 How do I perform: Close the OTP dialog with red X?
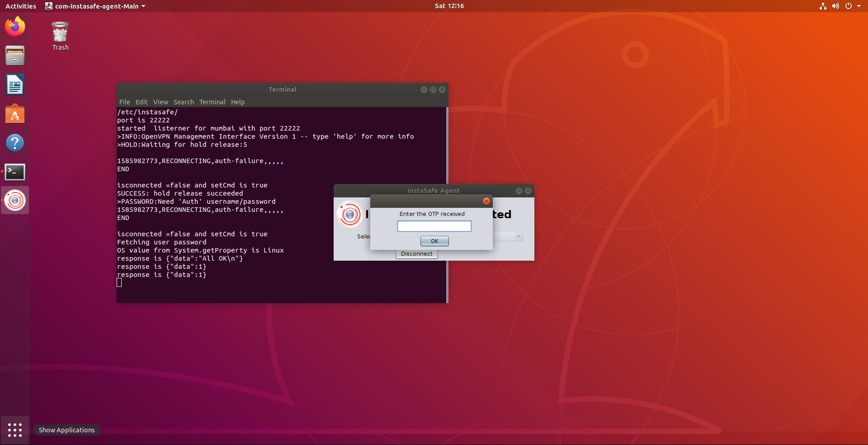pos(486,201)
